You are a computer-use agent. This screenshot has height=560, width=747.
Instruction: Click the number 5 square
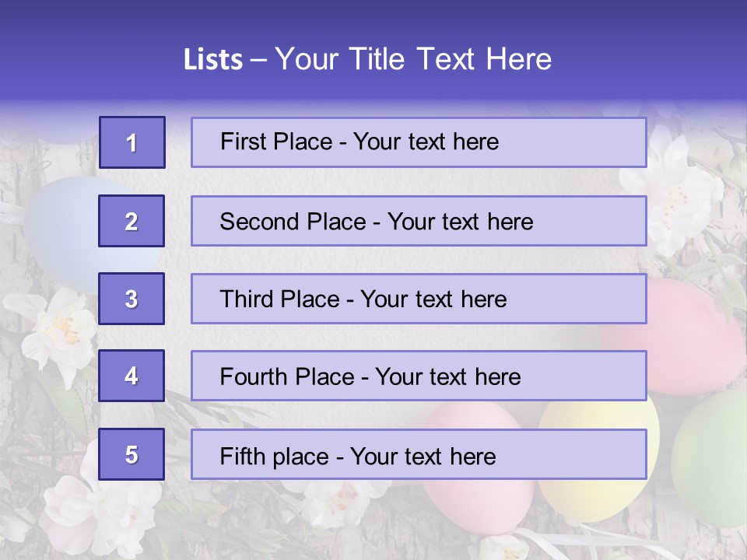point(132,454)
